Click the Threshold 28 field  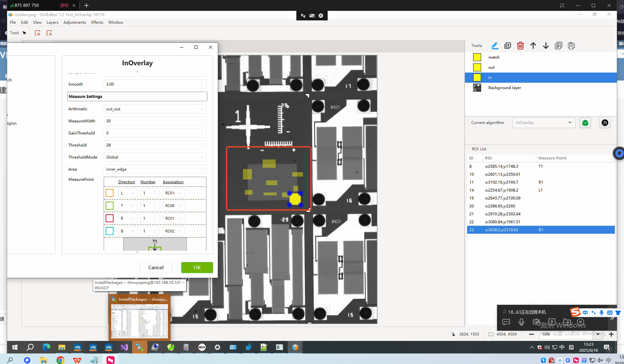pyautogui.click(x=155, y=145)
